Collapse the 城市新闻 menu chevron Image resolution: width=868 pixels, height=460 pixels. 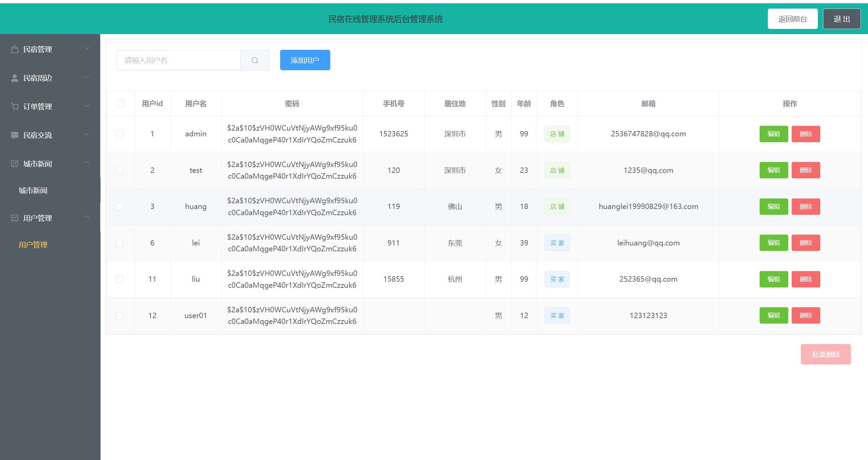pos(87,163)
